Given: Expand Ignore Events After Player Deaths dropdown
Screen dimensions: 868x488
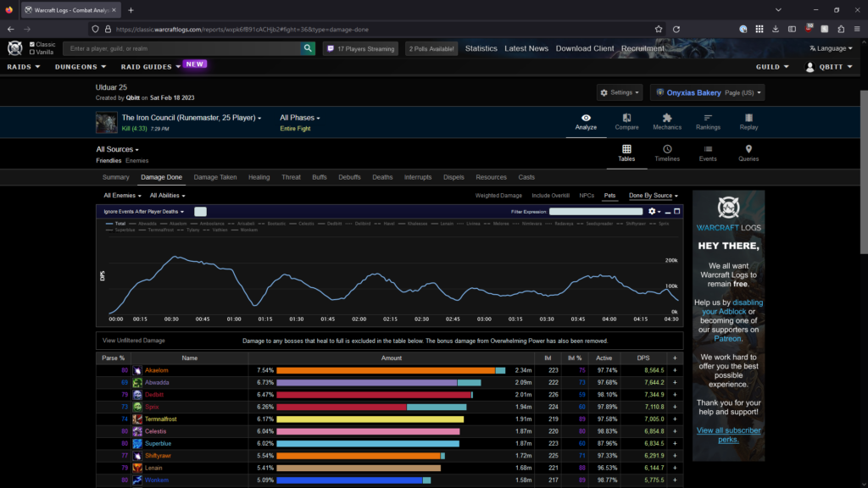Looking at the screenshot, I should pos(143,211).
